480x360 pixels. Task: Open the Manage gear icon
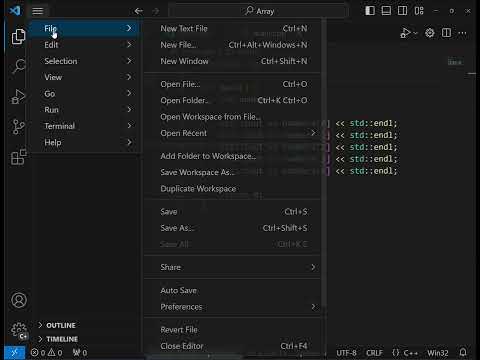tap(19, 330)
